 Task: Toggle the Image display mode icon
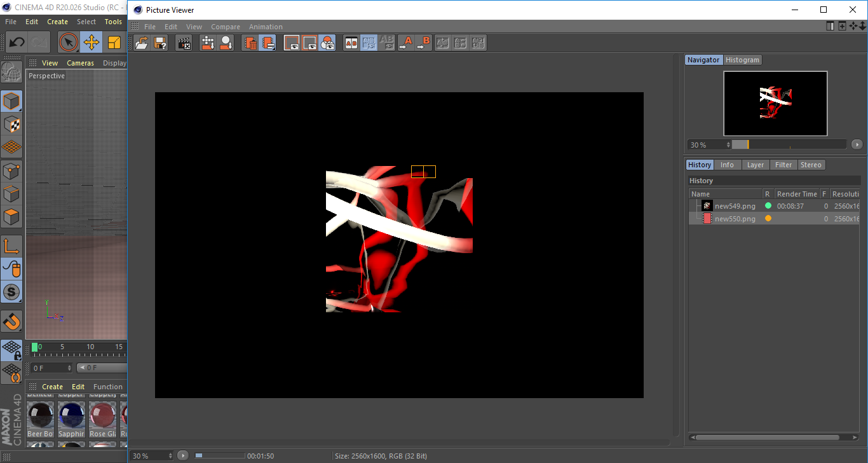click(292, 43)
